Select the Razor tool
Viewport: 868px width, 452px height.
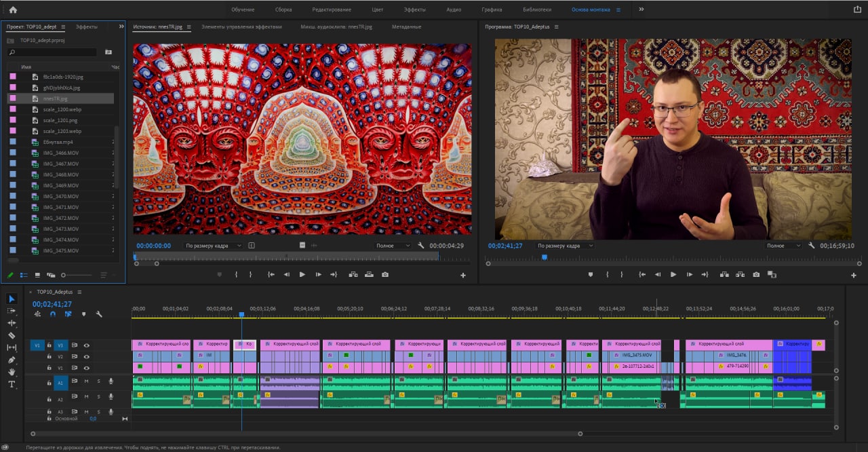pos(12,335)
